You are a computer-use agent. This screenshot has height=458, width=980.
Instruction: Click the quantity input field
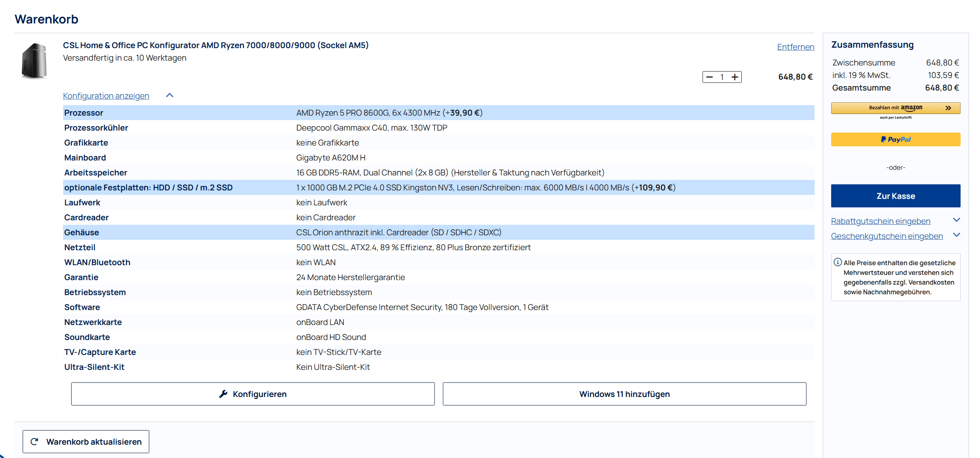point(722,77)
